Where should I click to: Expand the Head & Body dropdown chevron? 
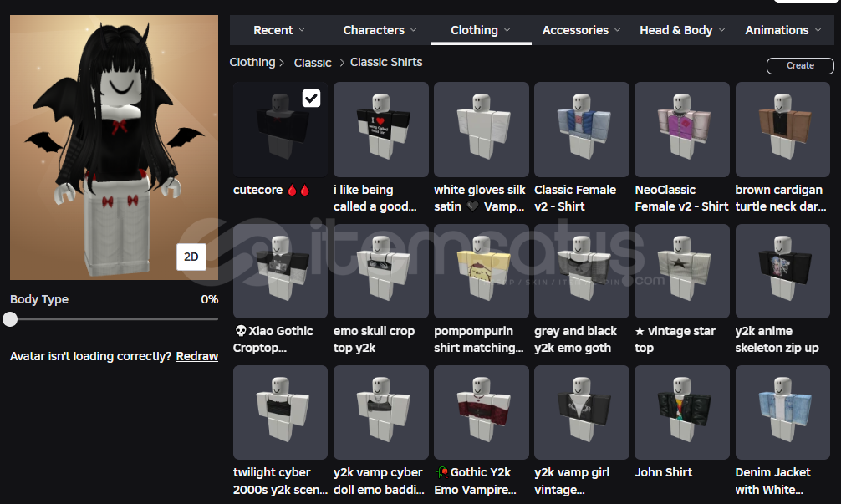point(722,30)
